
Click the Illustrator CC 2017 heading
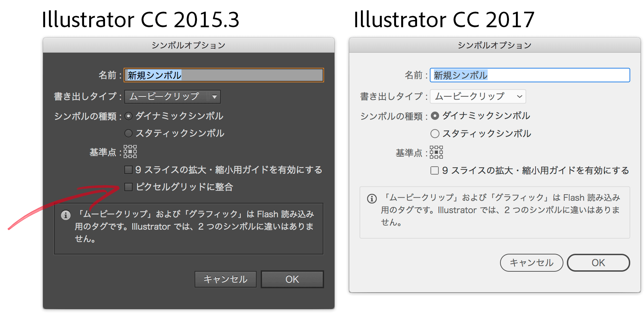click(444, 19)
